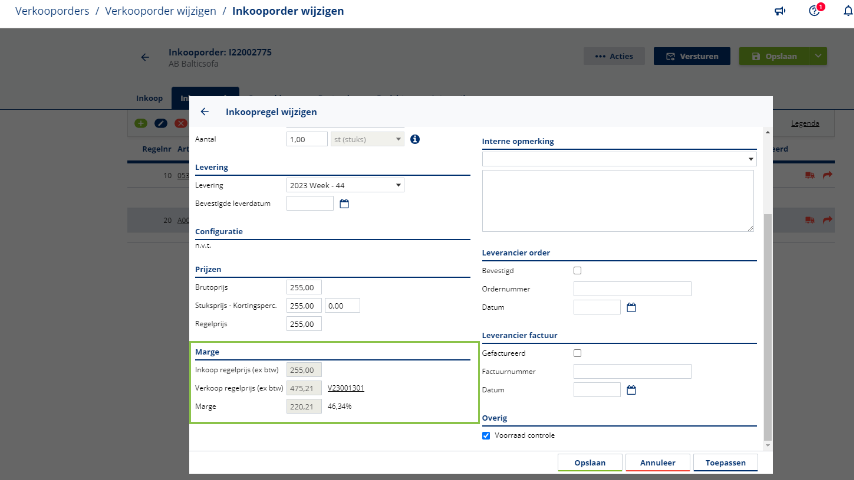The width and height of the screenshot is (854, 480).
Task: Click the back arrow beside Inkoopregel wijzigen
Action: [x=205, y=112]
